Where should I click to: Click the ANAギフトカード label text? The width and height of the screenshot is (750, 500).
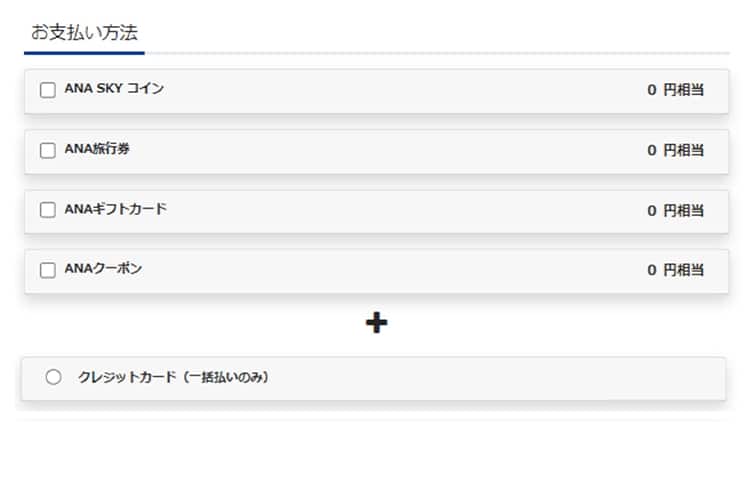115,209
